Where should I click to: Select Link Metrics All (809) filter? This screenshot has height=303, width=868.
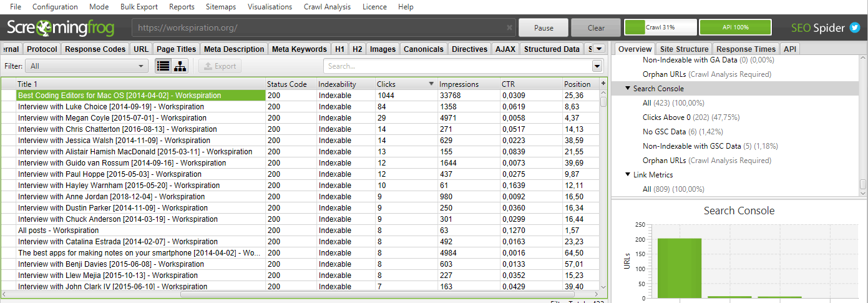click(673, 189)
